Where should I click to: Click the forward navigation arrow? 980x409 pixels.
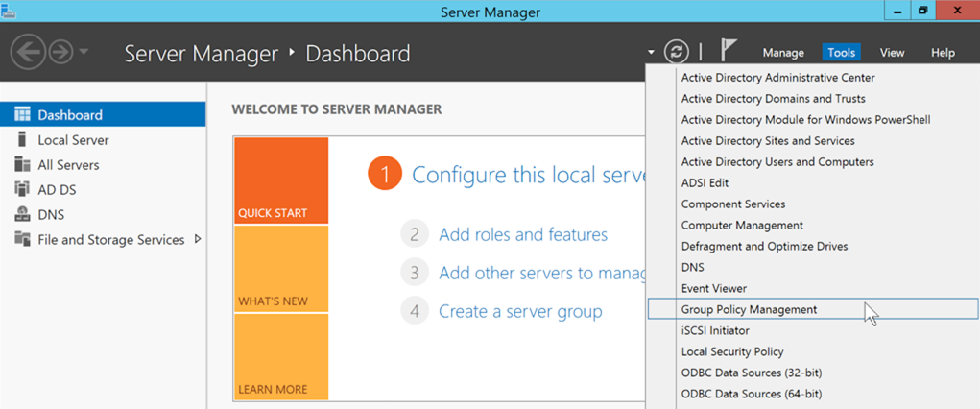(x=60, y=53)
